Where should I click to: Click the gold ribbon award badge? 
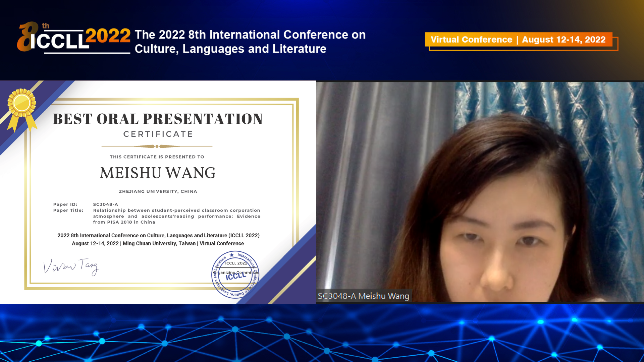pos(22,110)
